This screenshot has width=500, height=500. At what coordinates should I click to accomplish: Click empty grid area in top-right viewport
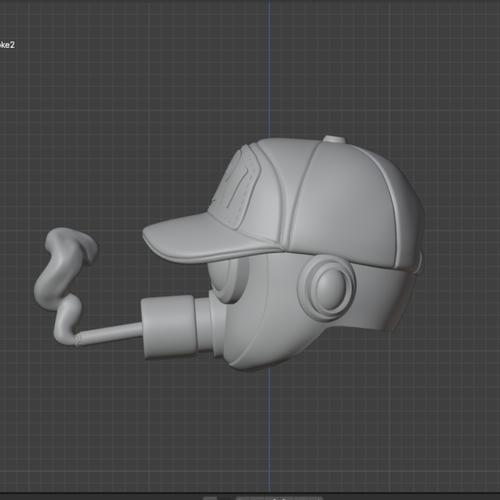433,67
